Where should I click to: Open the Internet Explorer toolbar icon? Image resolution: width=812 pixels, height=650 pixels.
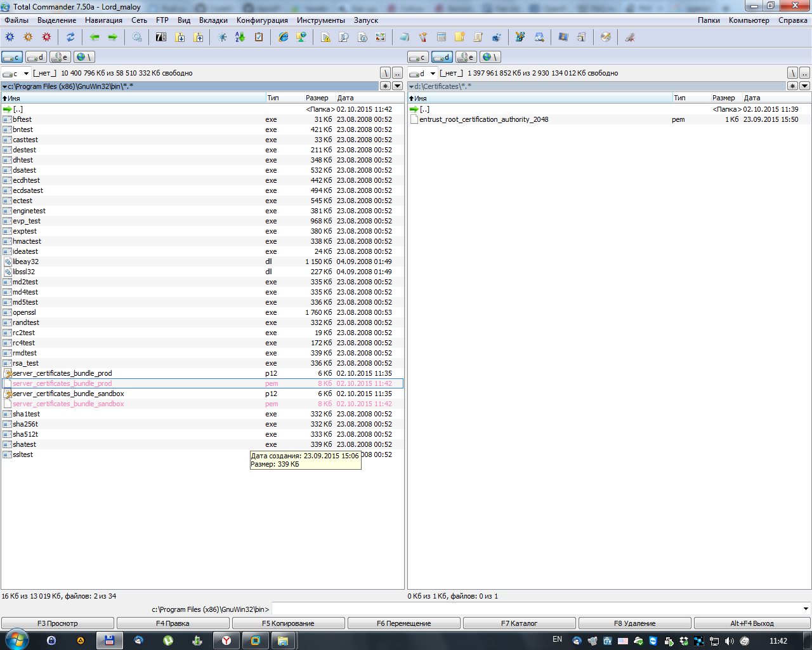coord(284,37)
